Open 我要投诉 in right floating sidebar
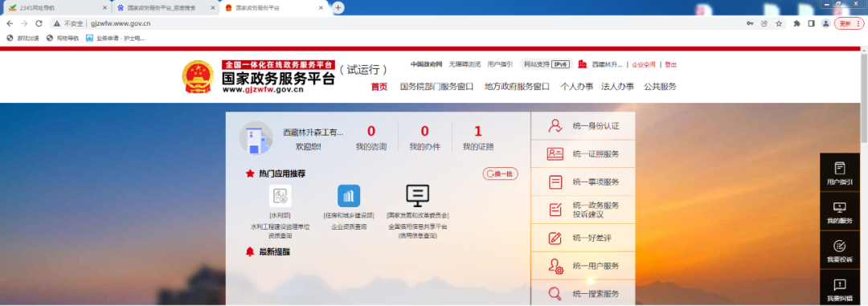 point(839,251)
